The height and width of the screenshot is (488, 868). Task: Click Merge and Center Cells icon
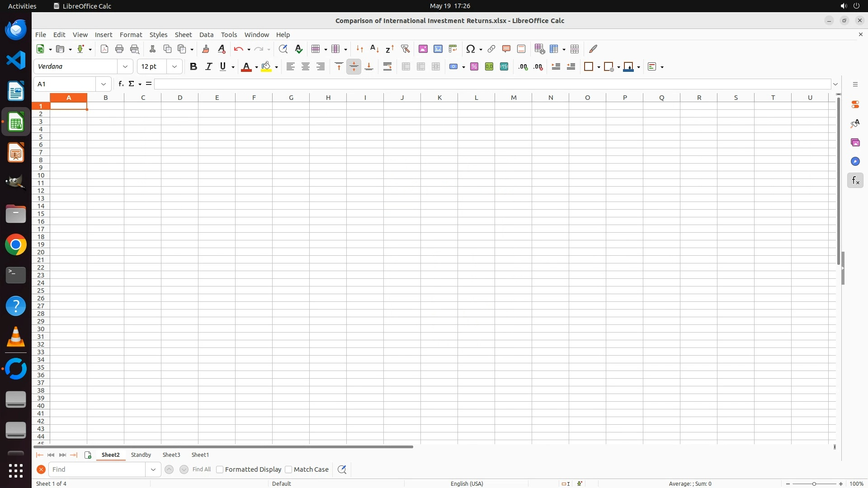coord(406,67)
